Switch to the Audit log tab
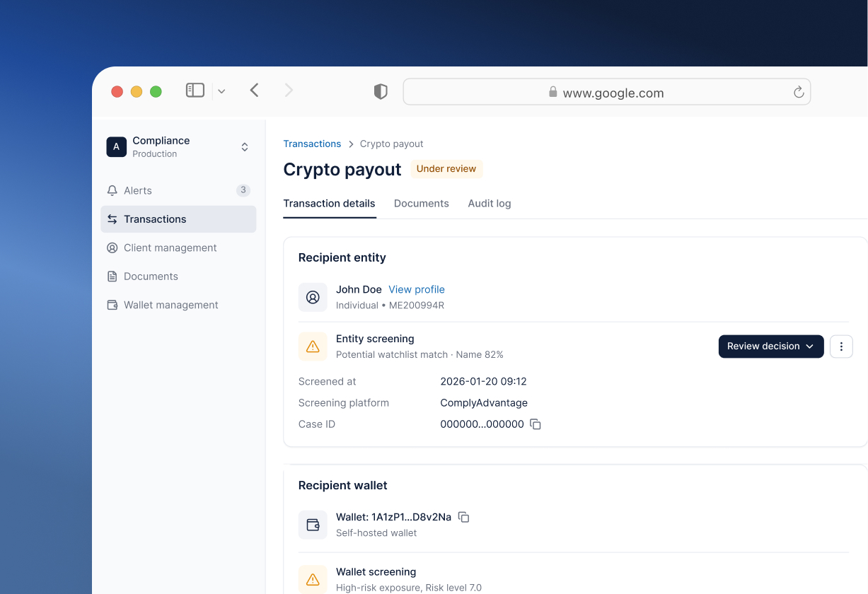 pyautogui.click(x=490, y=204)
